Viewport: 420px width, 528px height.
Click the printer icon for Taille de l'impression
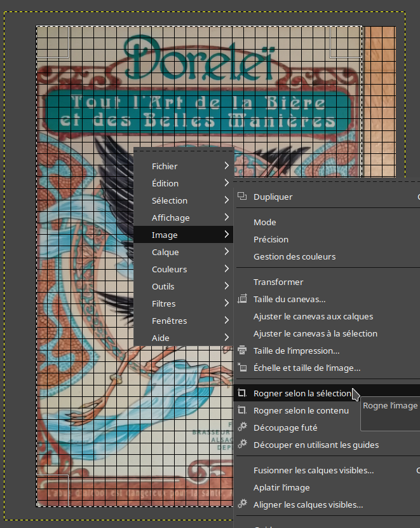coord(242,351)
